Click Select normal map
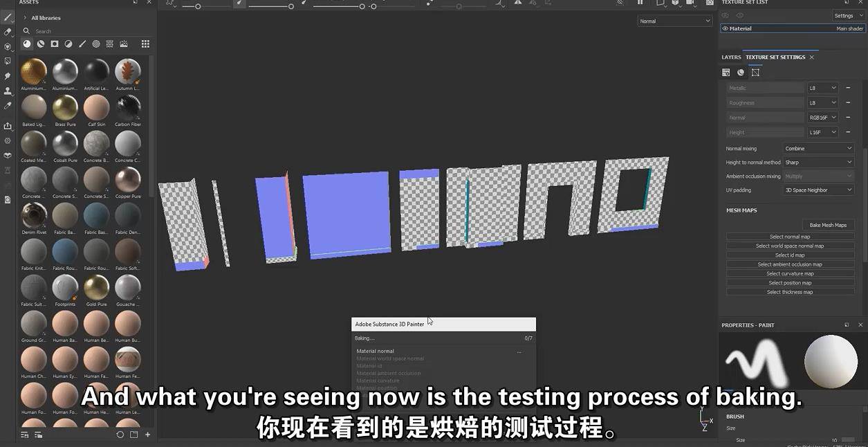The height and width of the screenshot is (447, 868). point(790,237)
